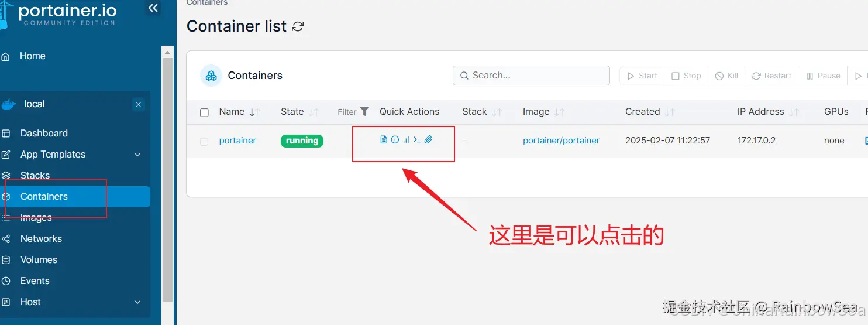Close the local environment with X icon
Viewport: 868px width, 325px height.
138,105
